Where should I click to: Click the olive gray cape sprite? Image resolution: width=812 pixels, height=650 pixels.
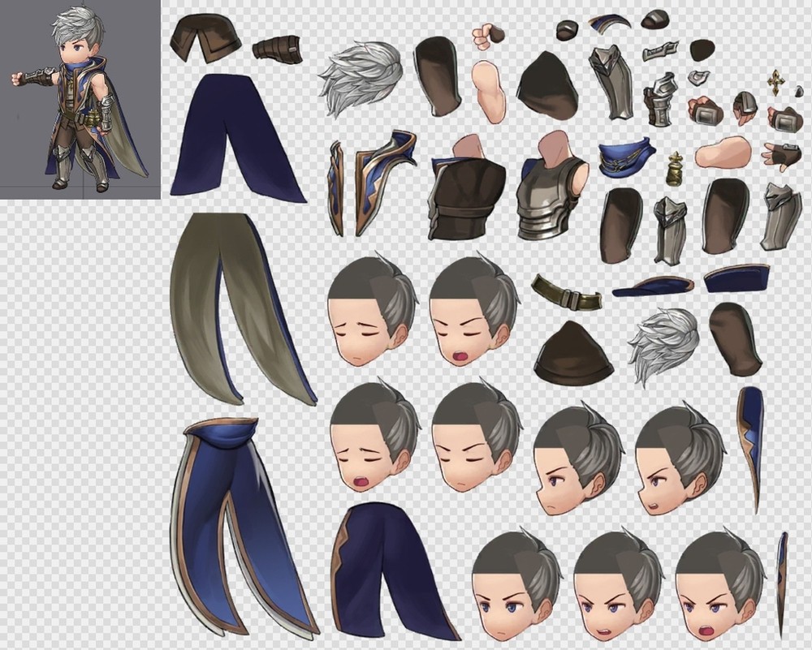237,308
